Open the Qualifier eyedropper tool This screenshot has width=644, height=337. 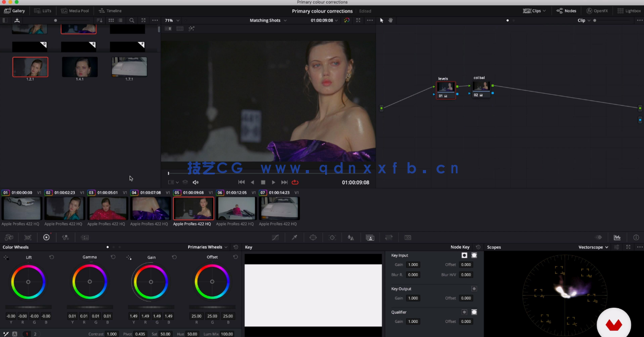(294, 237)
